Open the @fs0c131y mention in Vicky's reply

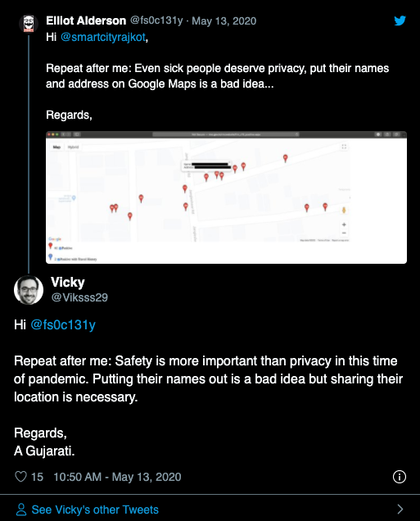(x=63, y=324)
